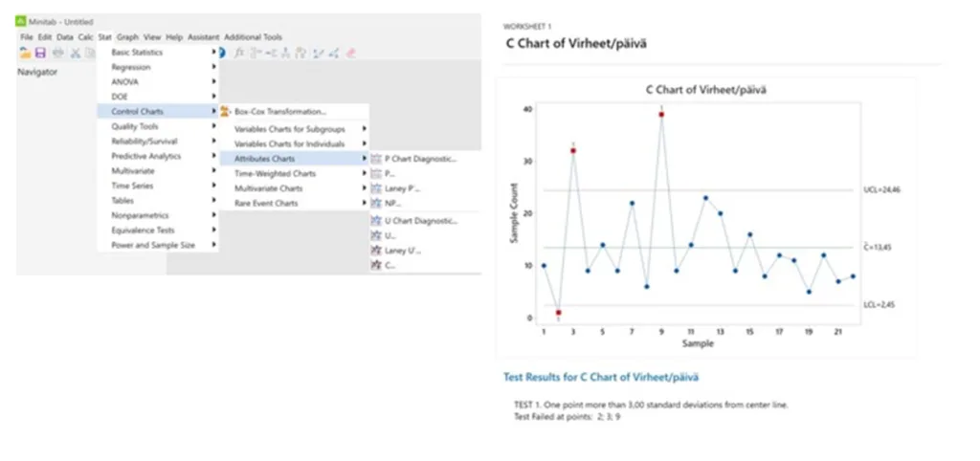Image resolution: width=980 pixels, height=461 pixels.
Task: Click the Save disk toolbar icon
Action: point(40,54)
